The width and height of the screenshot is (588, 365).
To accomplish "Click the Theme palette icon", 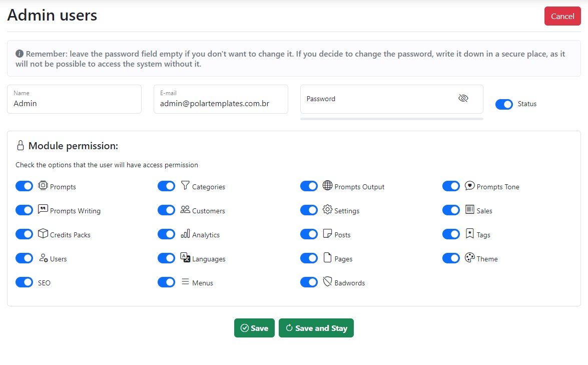I will (x=469, y=258).
